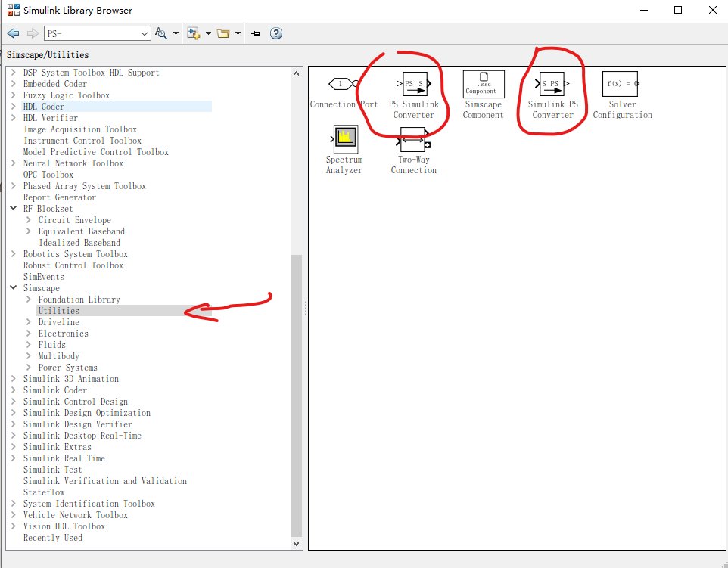Open the new model dropdown arrow
This screenshot has height=568, width=728.
tap(208, 33)
